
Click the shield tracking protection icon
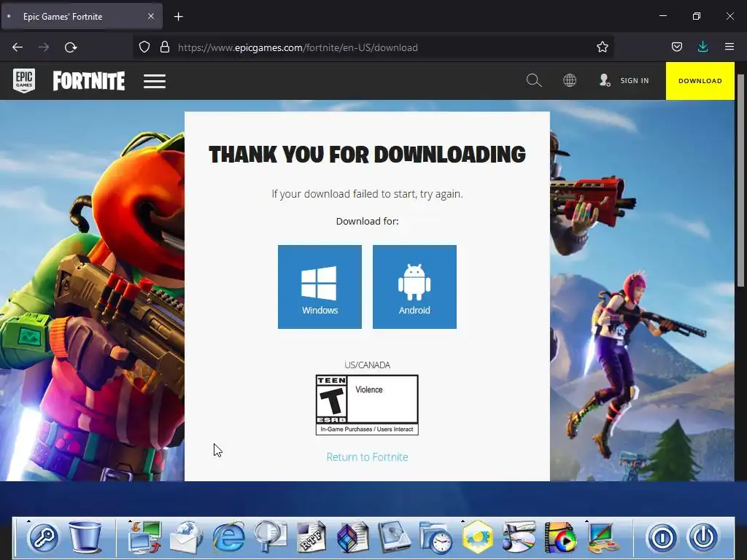pyautogui.click(x=144, y=47)
